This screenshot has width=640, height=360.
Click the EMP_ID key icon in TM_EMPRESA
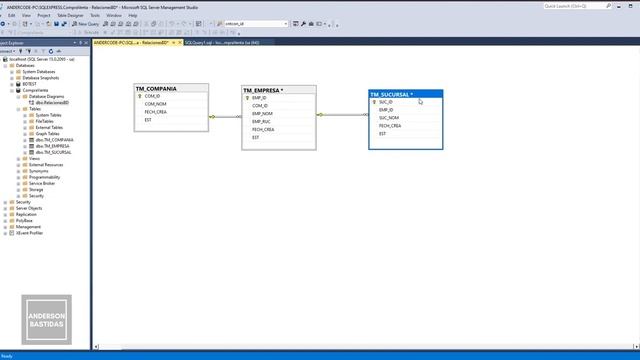[247, 98]
